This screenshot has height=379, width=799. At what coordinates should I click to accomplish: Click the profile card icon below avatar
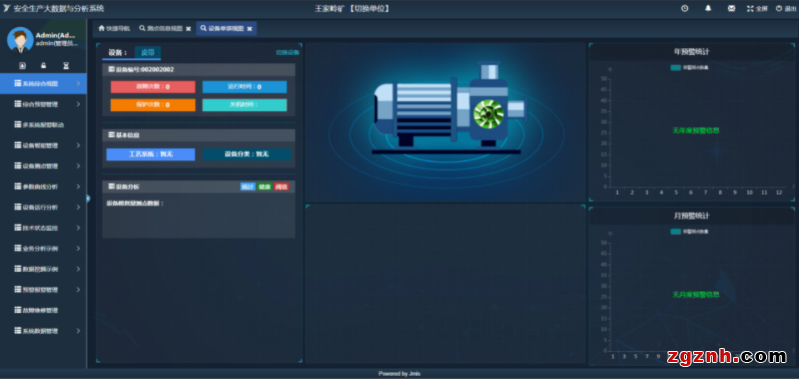tap(22, 66)
